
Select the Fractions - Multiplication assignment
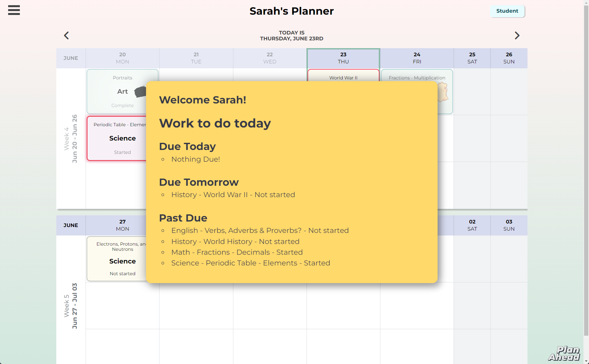click(x=417, y=78)
